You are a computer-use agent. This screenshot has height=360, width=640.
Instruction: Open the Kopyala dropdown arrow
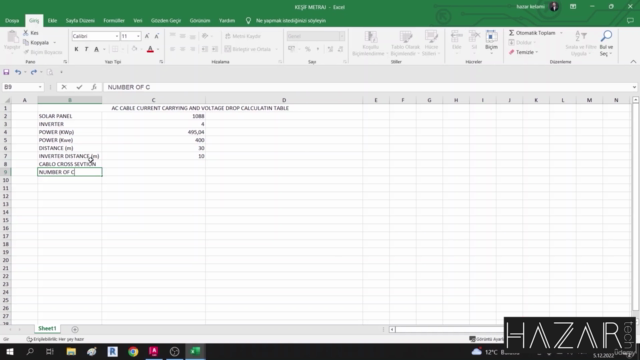pos(54,42)
